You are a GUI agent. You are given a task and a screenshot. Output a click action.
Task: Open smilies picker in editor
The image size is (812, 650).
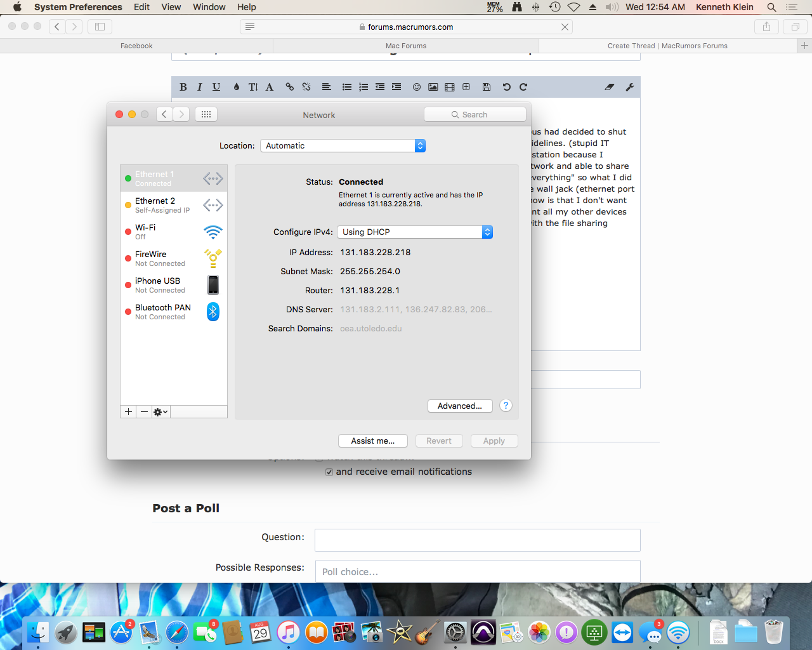pyautogui.click(x=417, y=87)
